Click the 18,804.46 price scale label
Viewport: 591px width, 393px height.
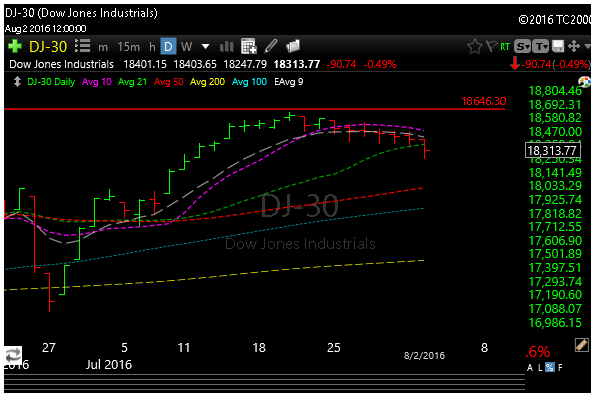555,91
